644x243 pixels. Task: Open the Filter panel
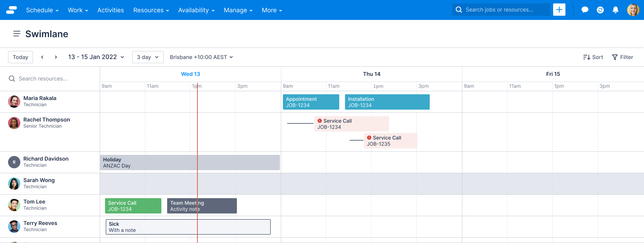pyautogui.click(x=623, y=57)
